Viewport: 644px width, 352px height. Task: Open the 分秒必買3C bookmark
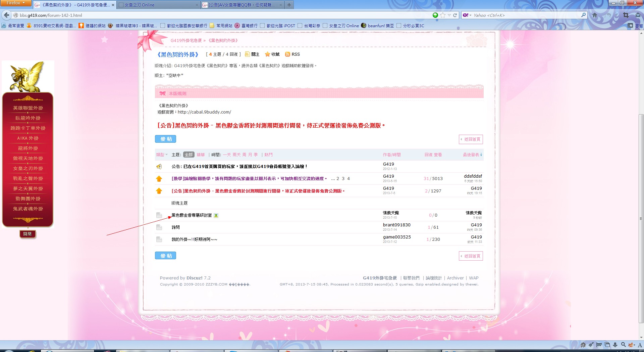[x=410, y=26]
